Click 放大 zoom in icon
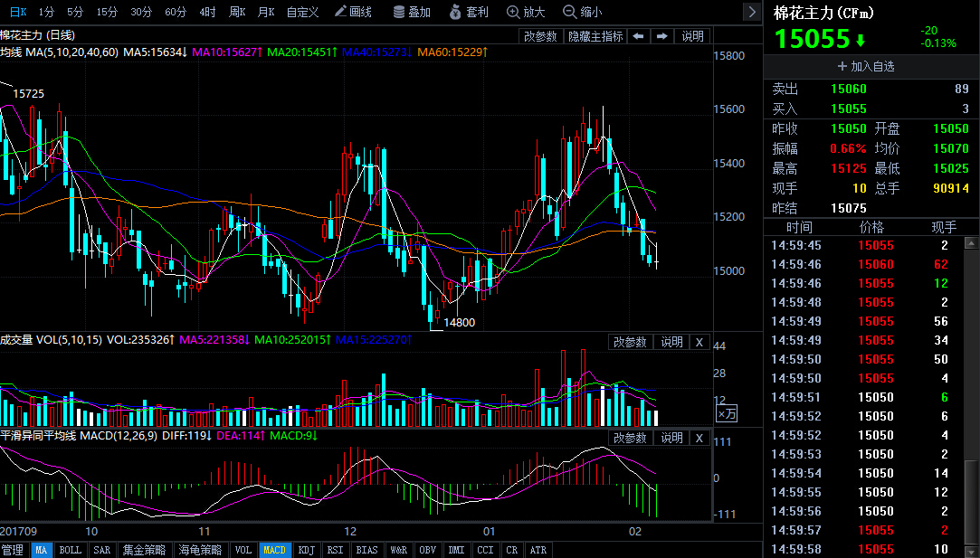 pos(526,12)
